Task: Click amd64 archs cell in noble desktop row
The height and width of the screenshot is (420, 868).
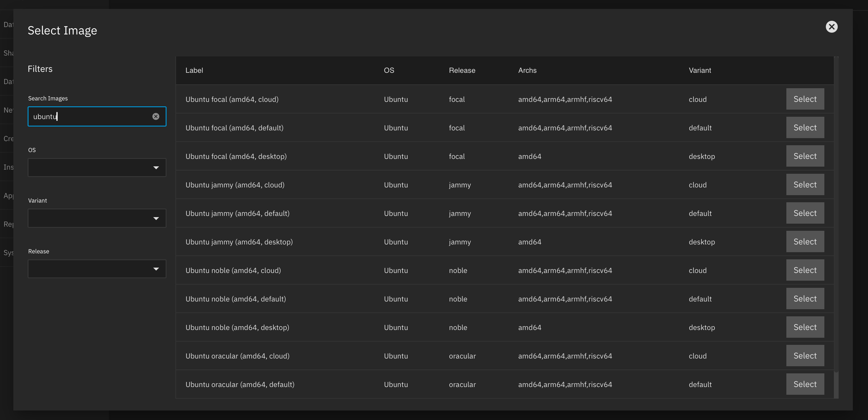Action: coord(530,327)
